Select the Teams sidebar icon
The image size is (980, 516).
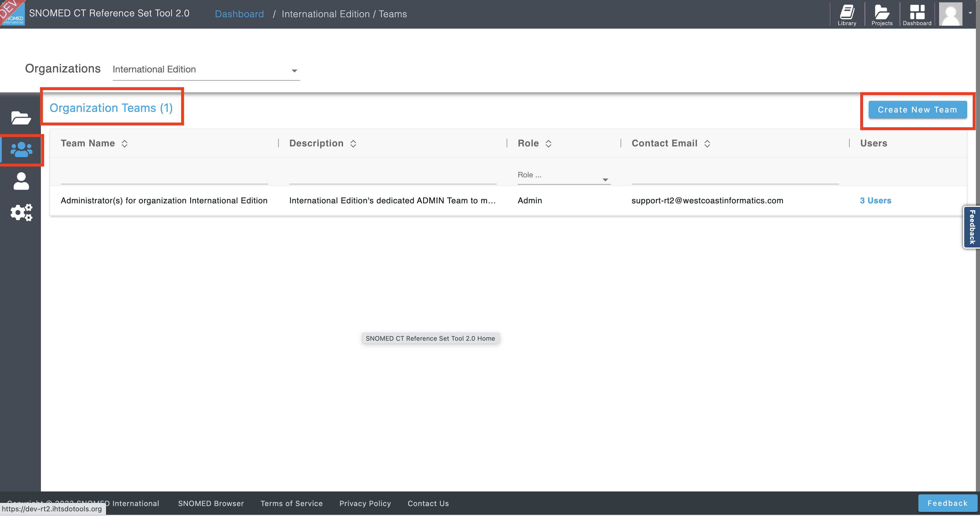[21, 150]
